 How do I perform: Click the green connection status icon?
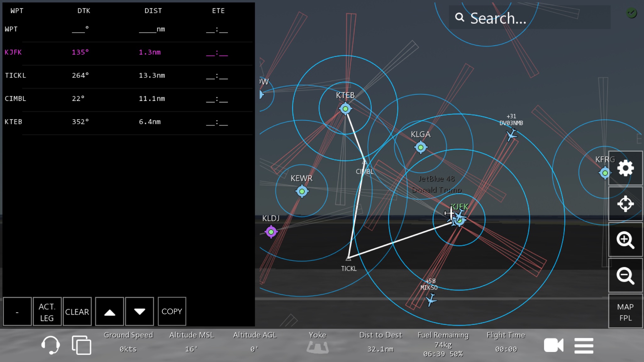(x=631, y=13)
